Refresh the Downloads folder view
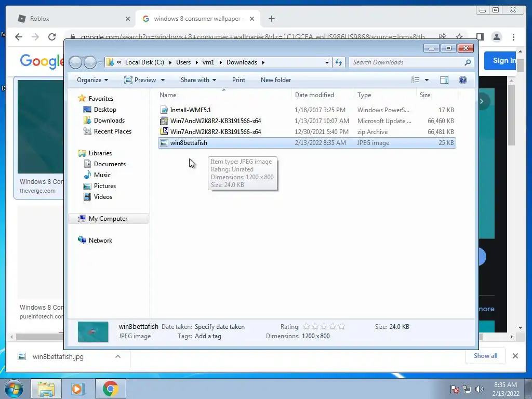This screenshot has height=399, width=532. click(x=339, y=62)
